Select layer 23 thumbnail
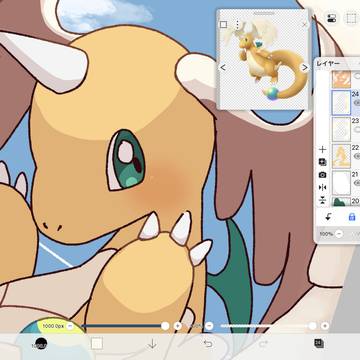Viewport: 360px width, 360px height. tap(341, 129)
